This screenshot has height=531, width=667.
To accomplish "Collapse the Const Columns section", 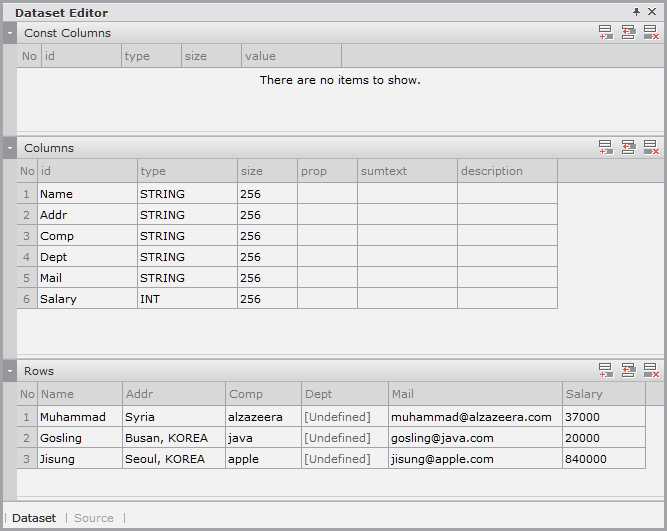I will [x=10, y=33].
